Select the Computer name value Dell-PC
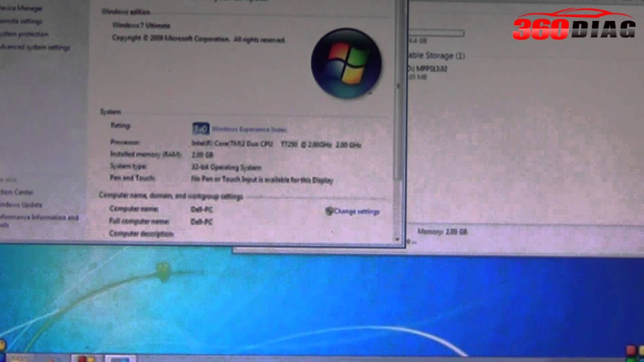644x362 pixels. tap(202, 209)
